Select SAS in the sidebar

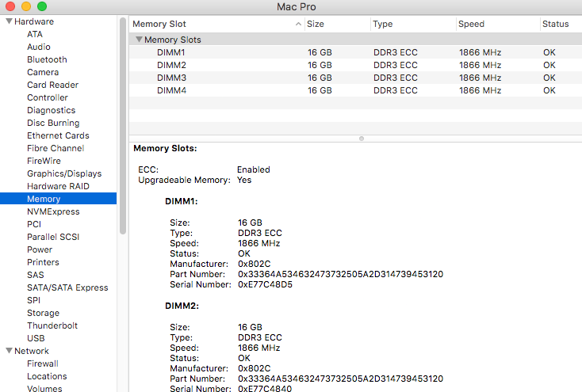35,275
